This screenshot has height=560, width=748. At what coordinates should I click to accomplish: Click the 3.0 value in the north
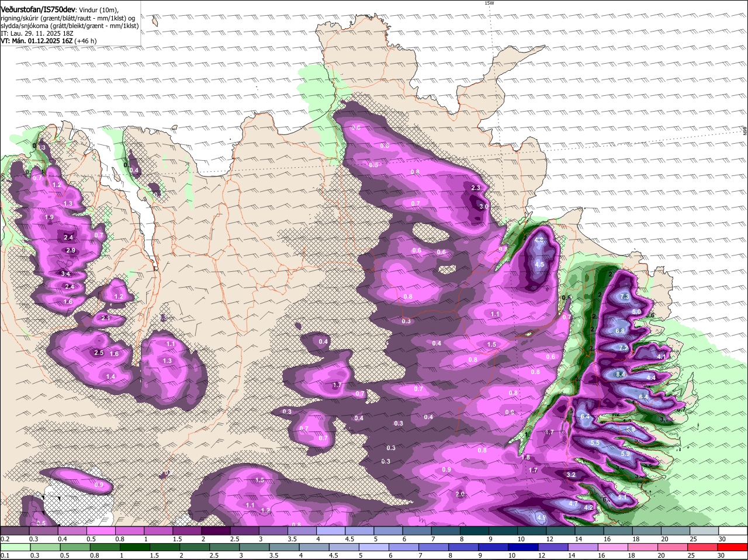(x=484, y=206)
